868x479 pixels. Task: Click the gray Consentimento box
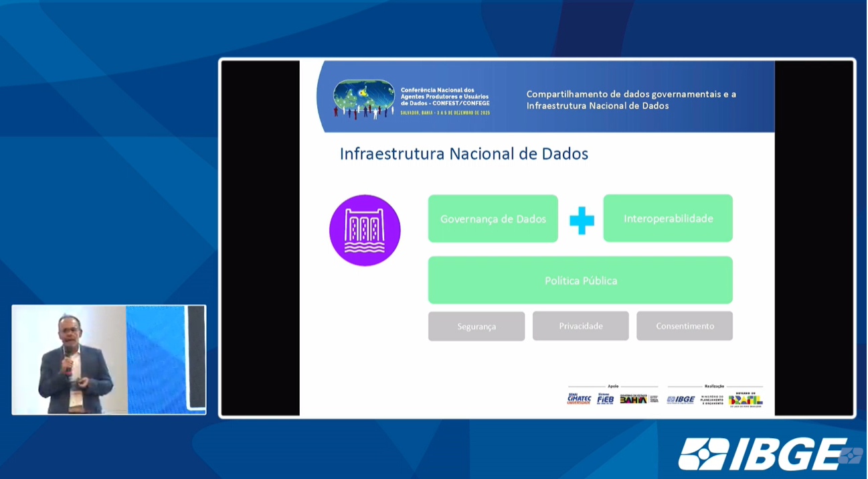pos(685,326)
